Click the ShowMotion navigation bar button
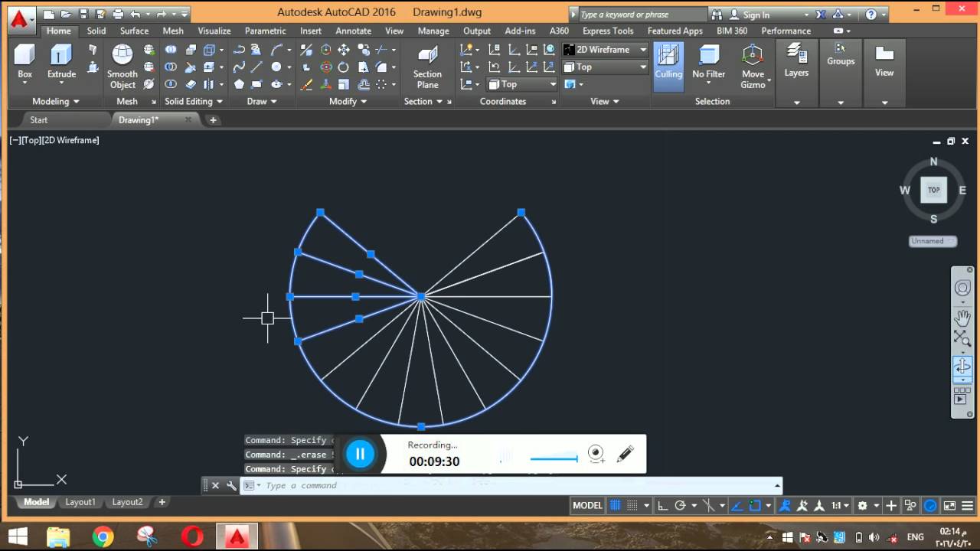This screenshot has height=551, width=980. click(962, 396)
